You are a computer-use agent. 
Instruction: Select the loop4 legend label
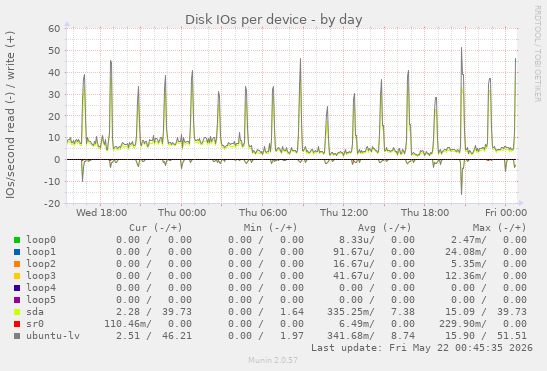pyautogui.click(x=41, y=288)
